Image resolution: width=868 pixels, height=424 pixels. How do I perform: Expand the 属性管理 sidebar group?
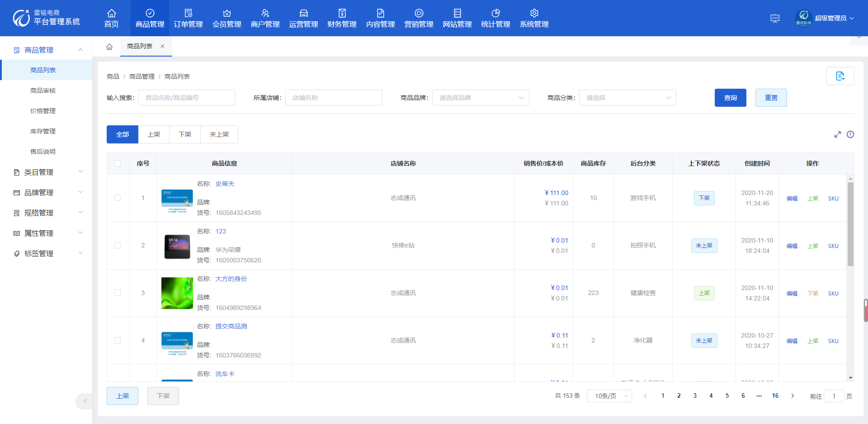(46, 233)
